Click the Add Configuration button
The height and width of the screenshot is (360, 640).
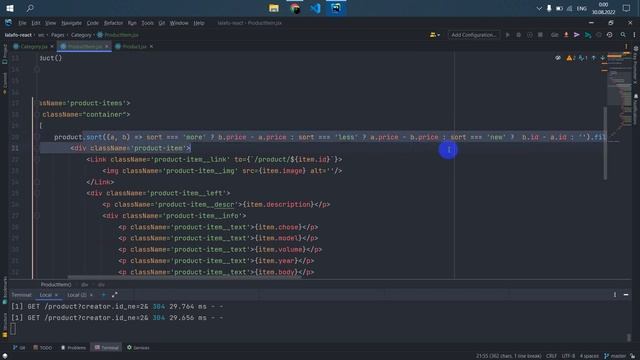(x=473, y=35)
